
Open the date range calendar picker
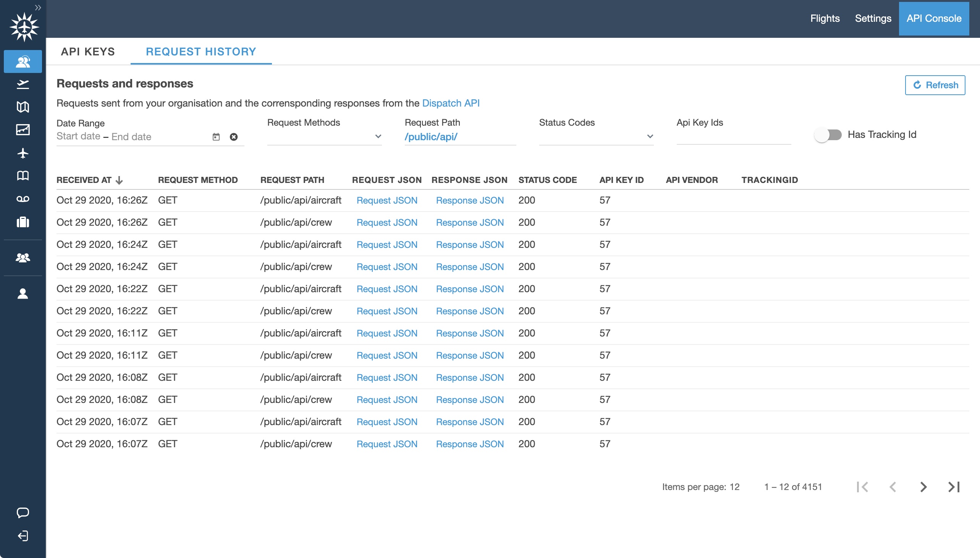pos(216,137)
